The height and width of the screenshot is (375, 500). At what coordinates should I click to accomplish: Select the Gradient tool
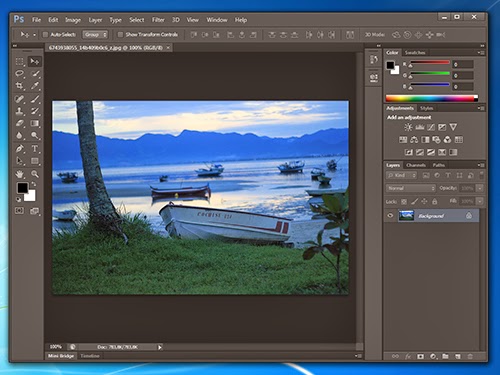[35, 123]
